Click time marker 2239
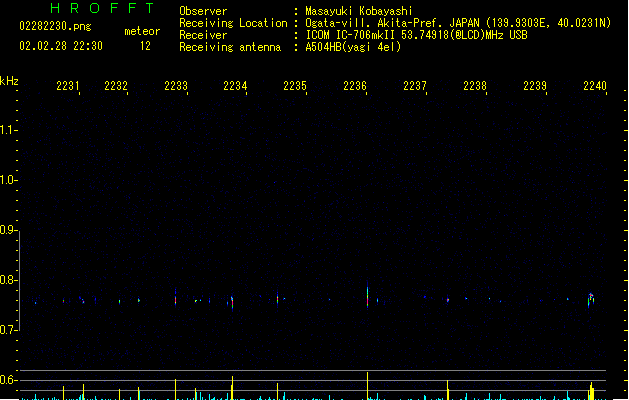This screenshot has height=400, width=629. tap(535, 86)
